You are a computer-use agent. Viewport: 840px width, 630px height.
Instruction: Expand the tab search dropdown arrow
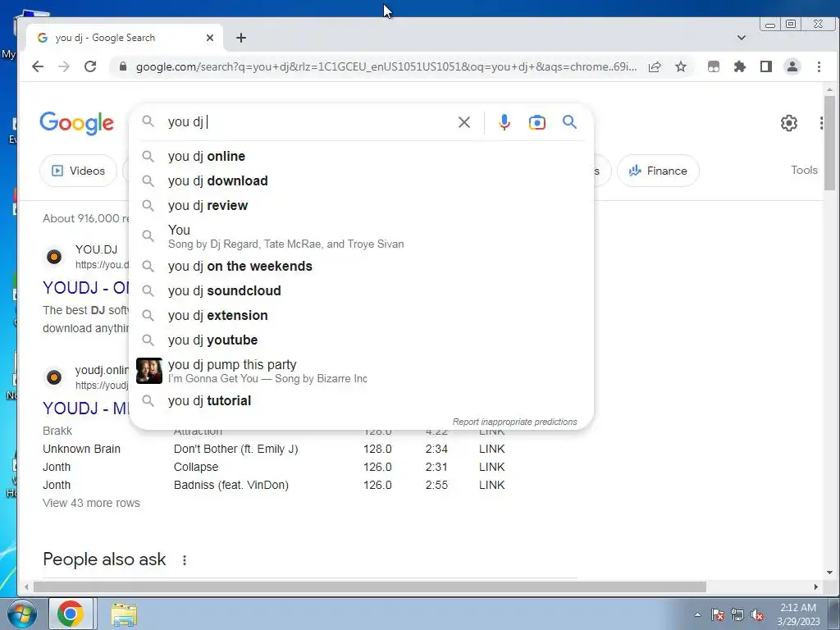[x=742, y=38]
